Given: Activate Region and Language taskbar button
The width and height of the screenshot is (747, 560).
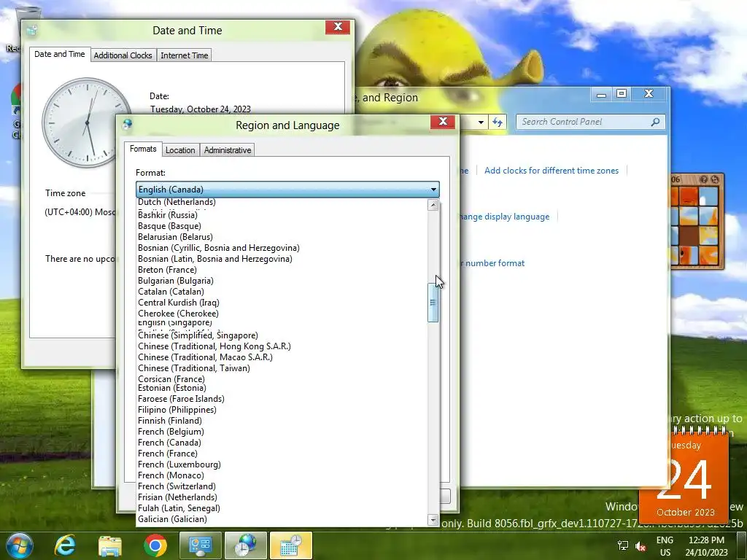Looking at the screenshot, I should tap(245, 545).
